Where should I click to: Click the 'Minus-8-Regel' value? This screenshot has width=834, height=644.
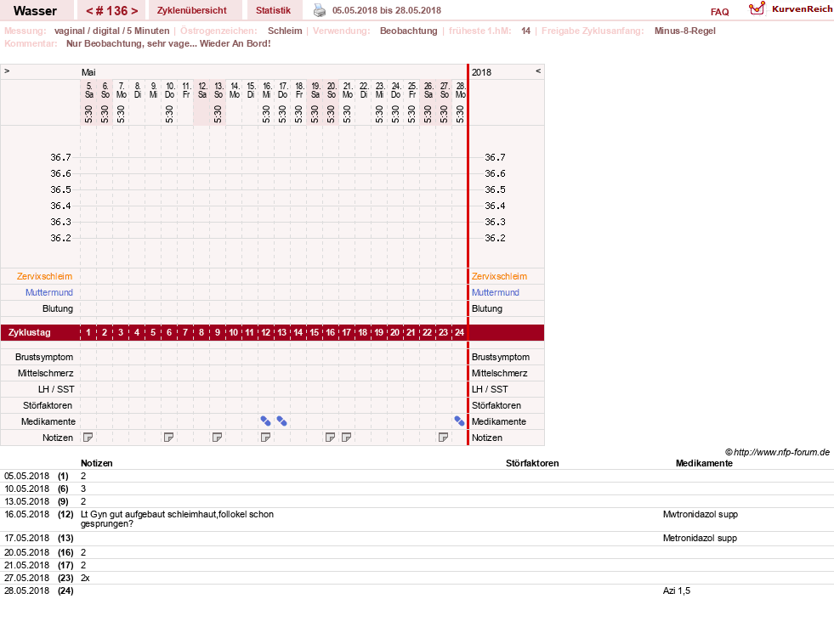coord(685,31)
